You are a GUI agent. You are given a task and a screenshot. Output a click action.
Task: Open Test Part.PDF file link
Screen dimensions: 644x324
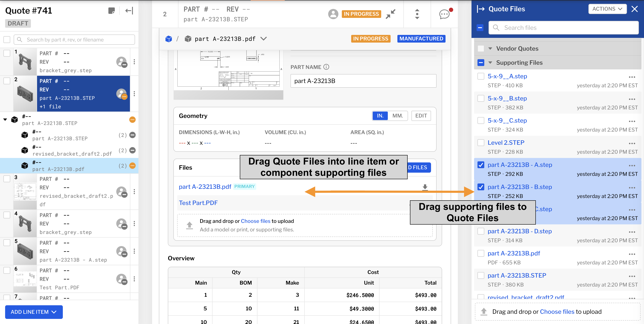(198, 203)
